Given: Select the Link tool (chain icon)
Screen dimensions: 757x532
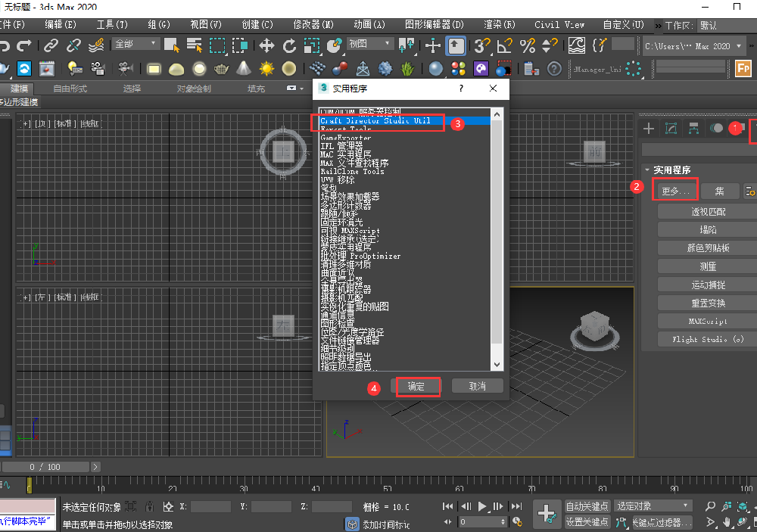Looking at the screenshot, I should pos(51,46).
